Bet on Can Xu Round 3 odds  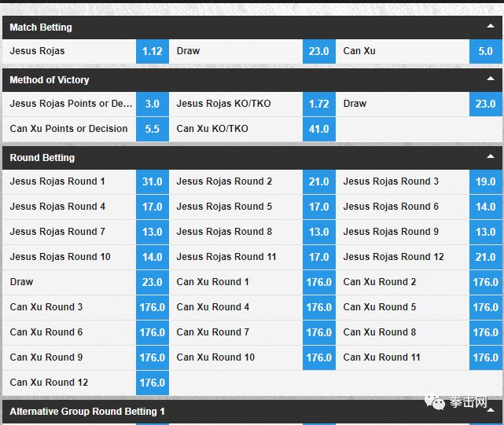pyautogui.click(x=153, y=307)
